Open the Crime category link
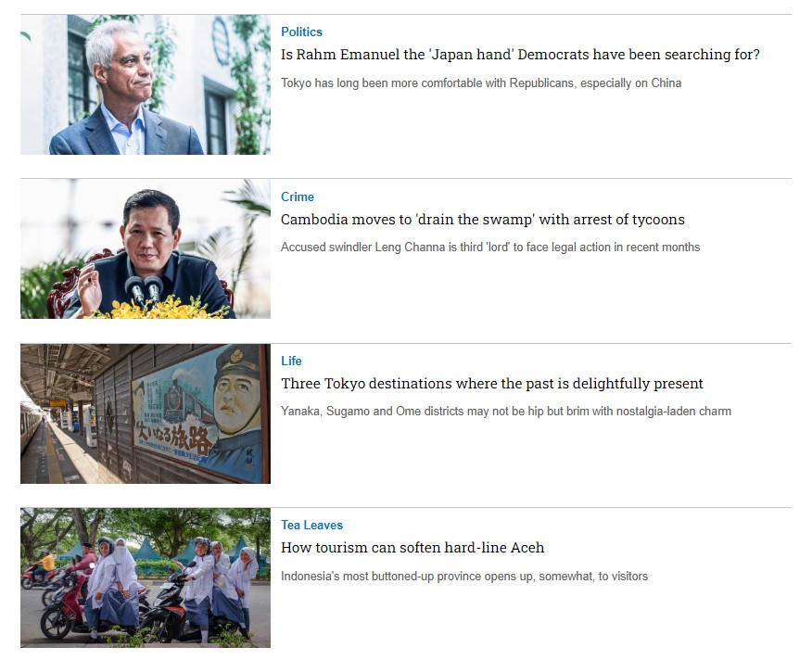 (x=298, y=197)
